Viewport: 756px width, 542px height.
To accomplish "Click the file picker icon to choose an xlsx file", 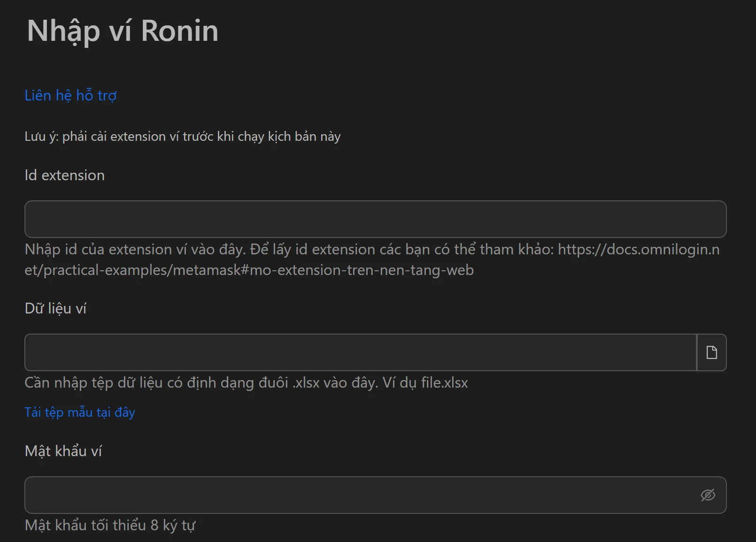I will click(711, 352).
